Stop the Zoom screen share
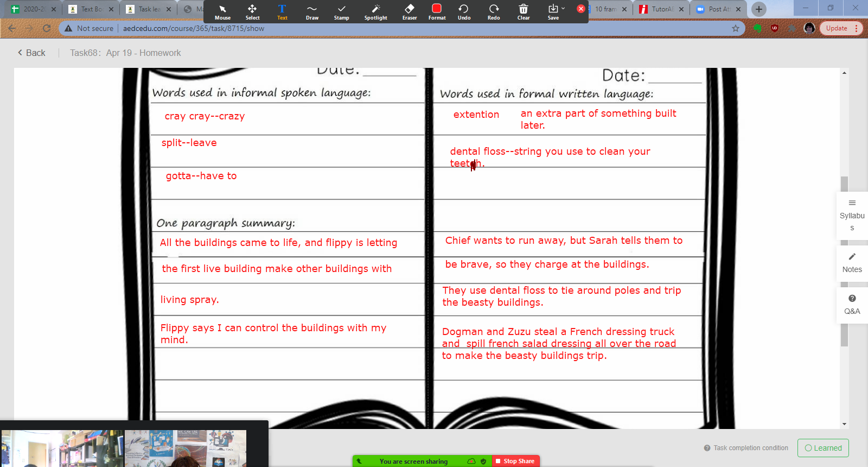Viewport: 868px width, 467px height. (x=515, y=461)
